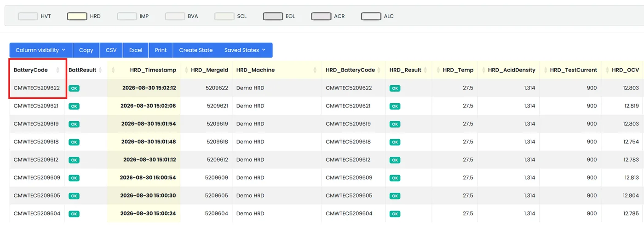Image resolution: width=644 pixels, height=230 pixels.
Task: Sort by HRD_OCV column sort arrows
Action: point(607,70)
